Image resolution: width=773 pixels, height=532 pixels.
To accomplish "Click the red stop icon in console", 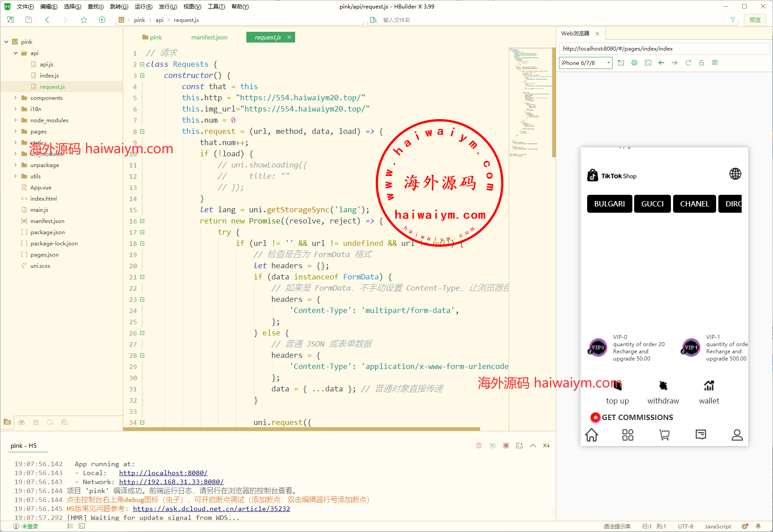I will point(506,446).
